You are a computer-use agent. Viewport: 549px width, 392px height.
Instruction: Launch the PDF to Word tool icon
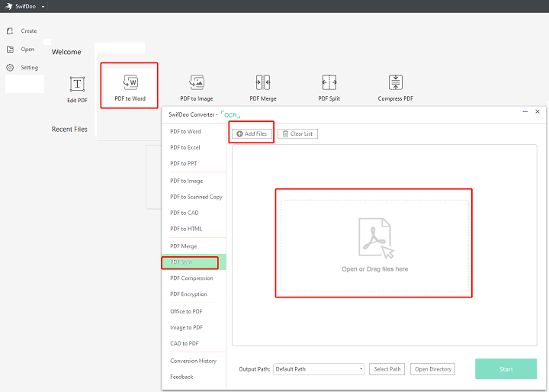pos(130,82)
